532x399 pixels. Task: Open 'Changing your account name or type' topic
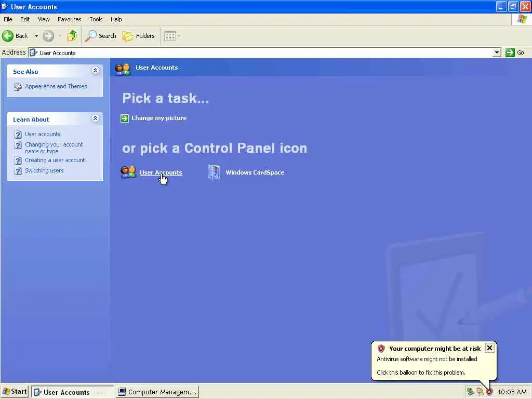pyautogui.click(x=54, y=148)
